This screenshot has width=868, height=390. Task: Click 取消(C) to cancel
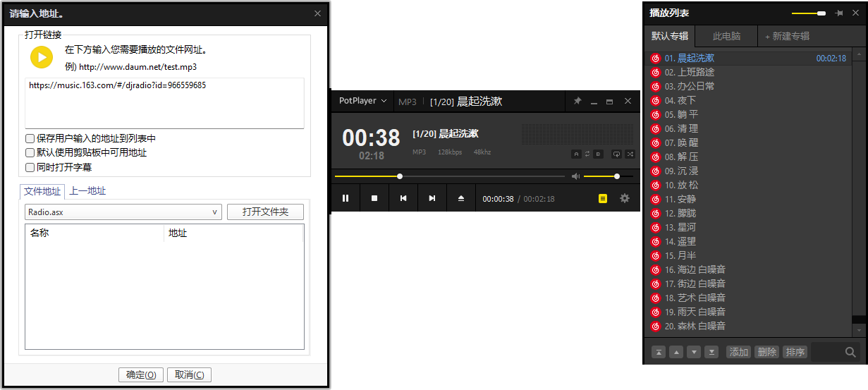190,375
